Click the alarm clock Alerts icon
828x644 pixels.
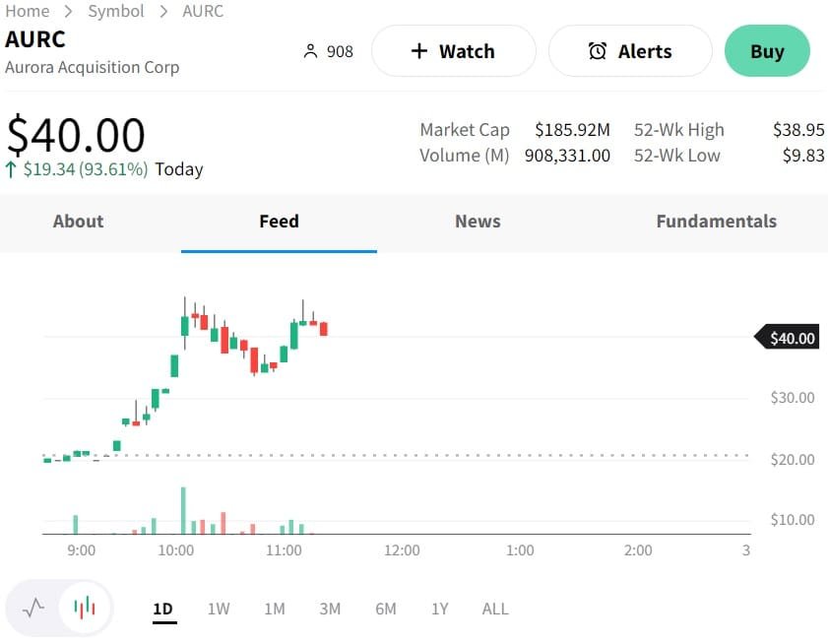click(x=598, y=51)
